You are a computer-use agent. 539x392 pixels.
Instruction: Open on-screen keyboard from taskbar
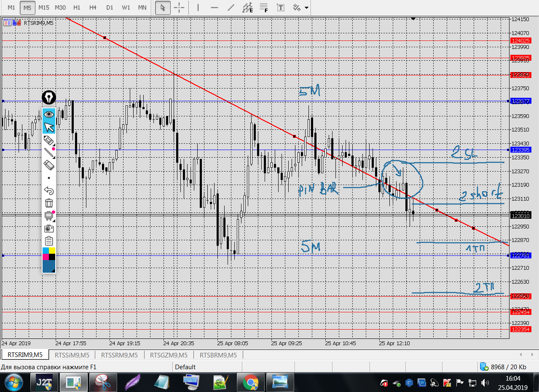tap(191, 383)
